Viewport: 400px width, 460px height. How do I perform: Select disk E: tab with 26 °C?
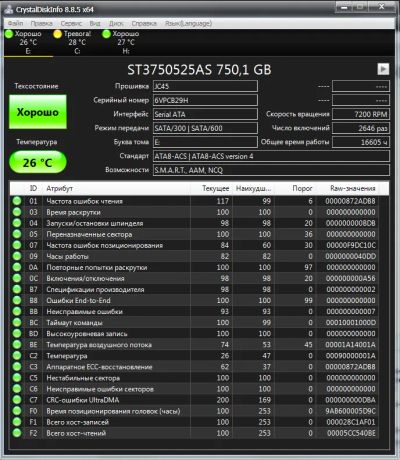28,42
